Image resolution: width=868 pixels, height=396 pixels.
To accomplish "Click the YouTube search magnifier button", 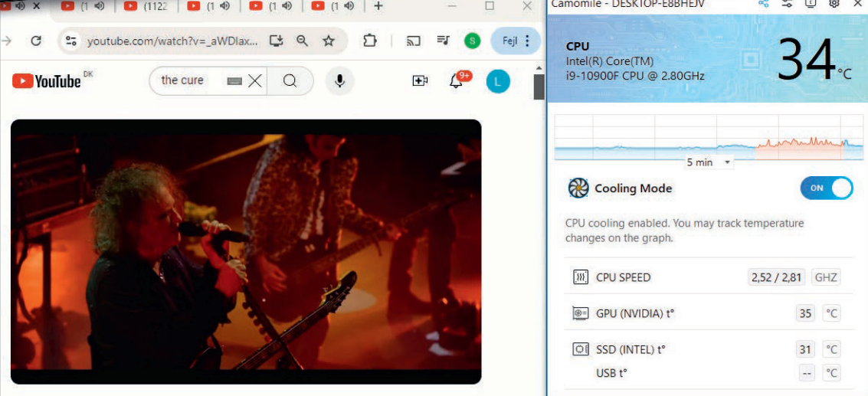I will click(x=290, y=80).
